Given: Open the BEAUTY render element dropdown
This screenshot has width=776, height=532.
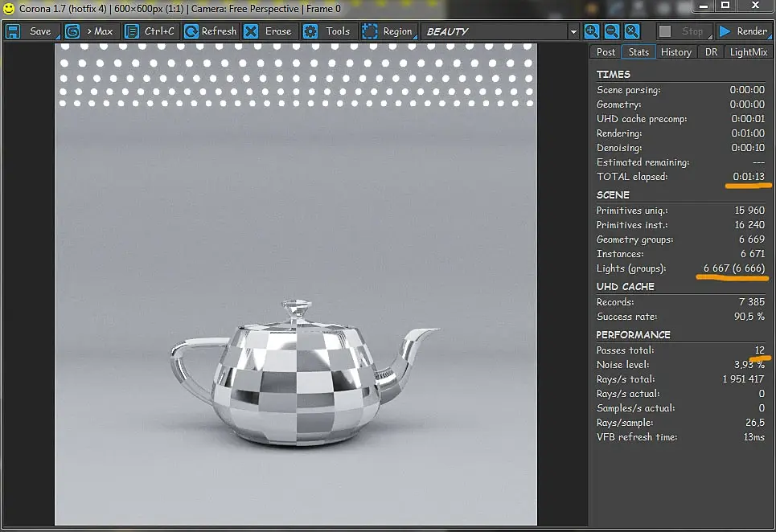Looking at the screenshot, I should [x=573, y=31].
